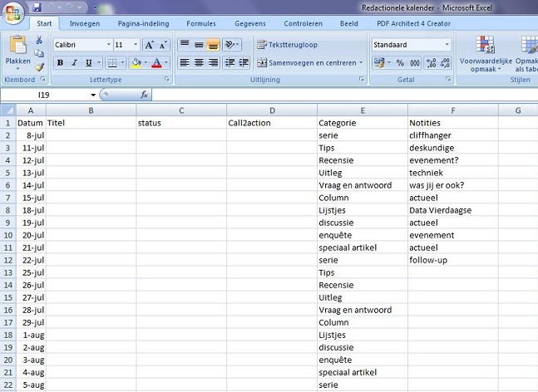Increase font size with large A icon
The height and width of the screenshot is (392, 538).
pyautogui.click(x=149, y=45)
